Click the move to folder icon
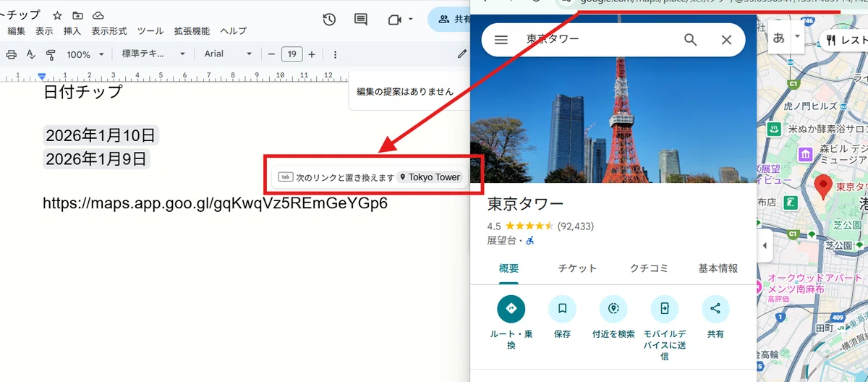 (77, 15)
